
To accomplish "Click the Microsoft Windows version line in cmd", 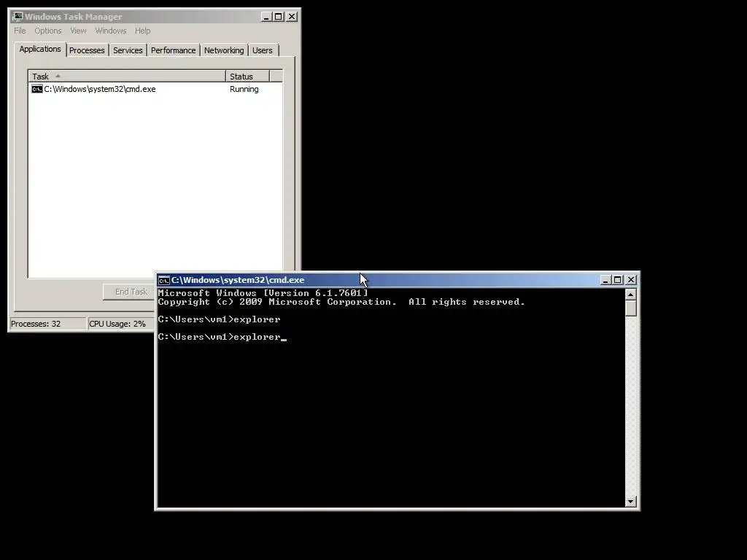I will pos(263,293).
